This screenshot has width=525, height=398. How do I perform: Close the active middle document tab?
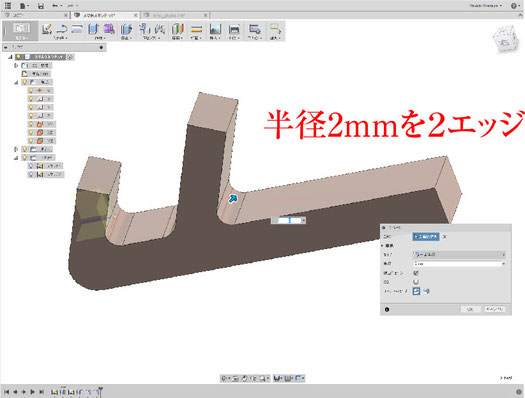click(136, 15)
